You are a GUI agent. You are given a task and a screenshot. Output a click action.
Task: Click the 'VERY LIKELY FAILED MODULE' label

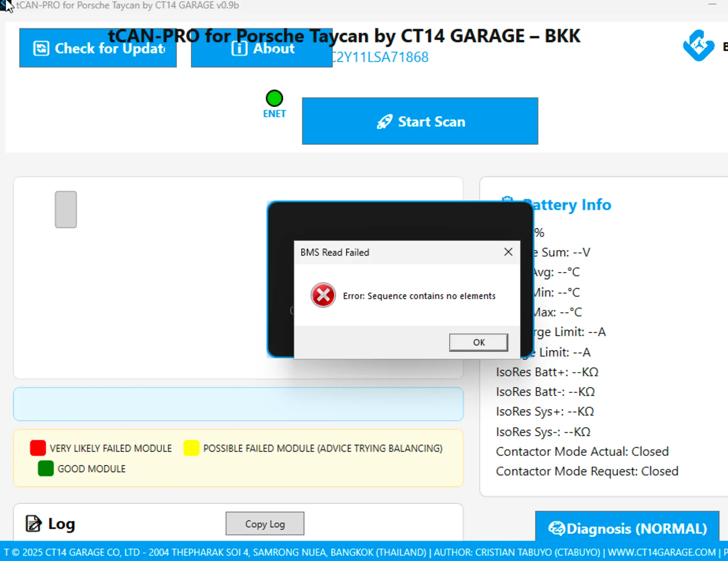click(111, 448)
